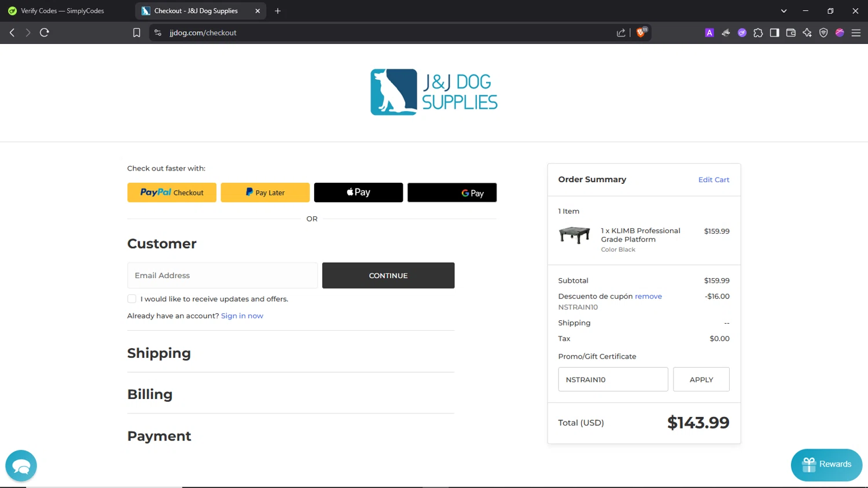
Task: Click the share page icon
Action: click(621, 33)
